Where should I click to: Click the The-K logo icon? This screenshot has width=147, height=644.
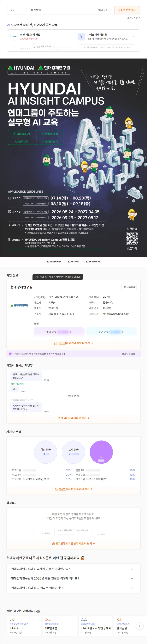tap(84, 620)
